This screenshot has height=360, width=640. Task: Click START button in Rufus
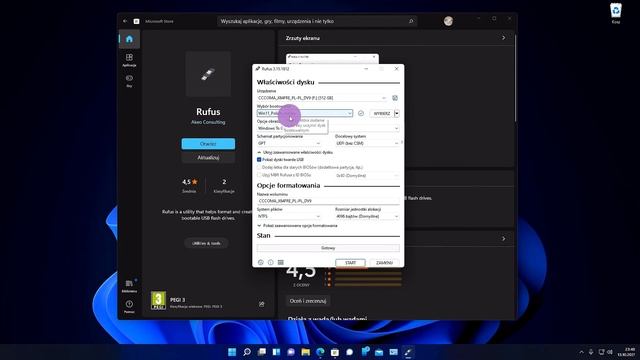click(350, 263)
